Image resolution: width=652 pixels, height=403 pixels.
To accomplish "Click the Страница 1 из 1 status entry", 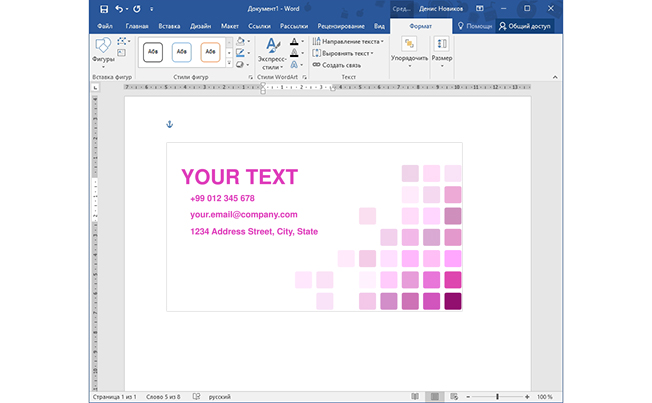I will point(114,397).
